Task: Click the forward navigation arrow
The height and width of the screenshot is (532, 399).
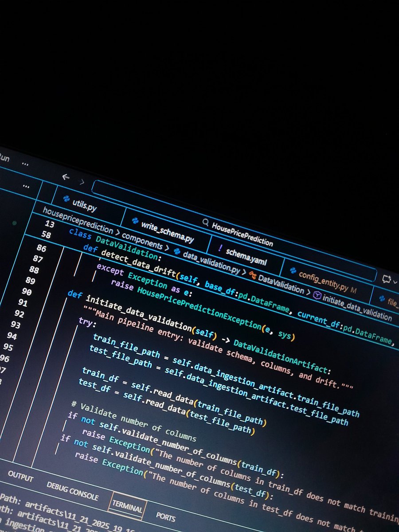Action: [x=82, y=182]
